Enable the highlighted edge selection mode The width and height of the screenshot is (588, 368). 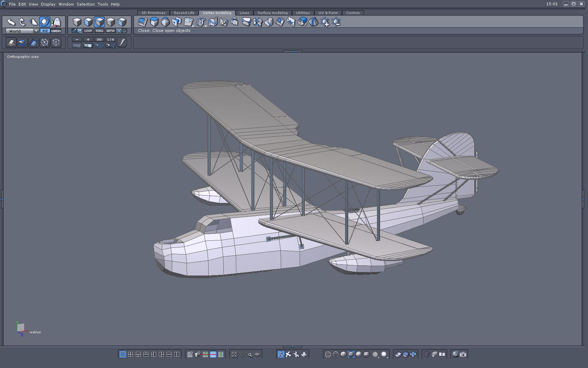pyautogui.click(x=99, y=22)
